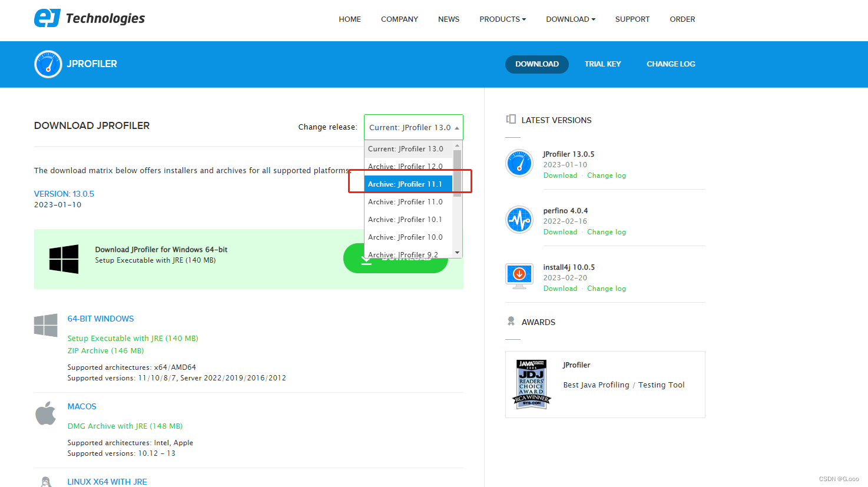Click the JProfiler gauge icon in blue banner
The width and height of the screenshot is (868, 487).
pyautogui.click(x=48, y=64)
